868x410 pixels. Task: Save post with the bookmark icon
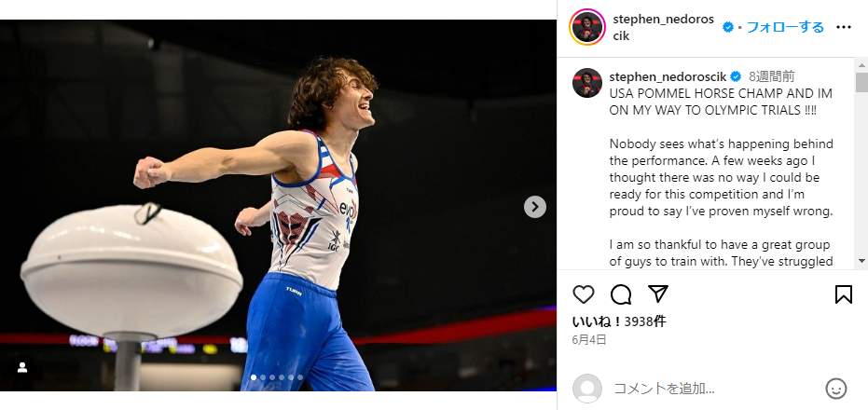coord(843,294)
